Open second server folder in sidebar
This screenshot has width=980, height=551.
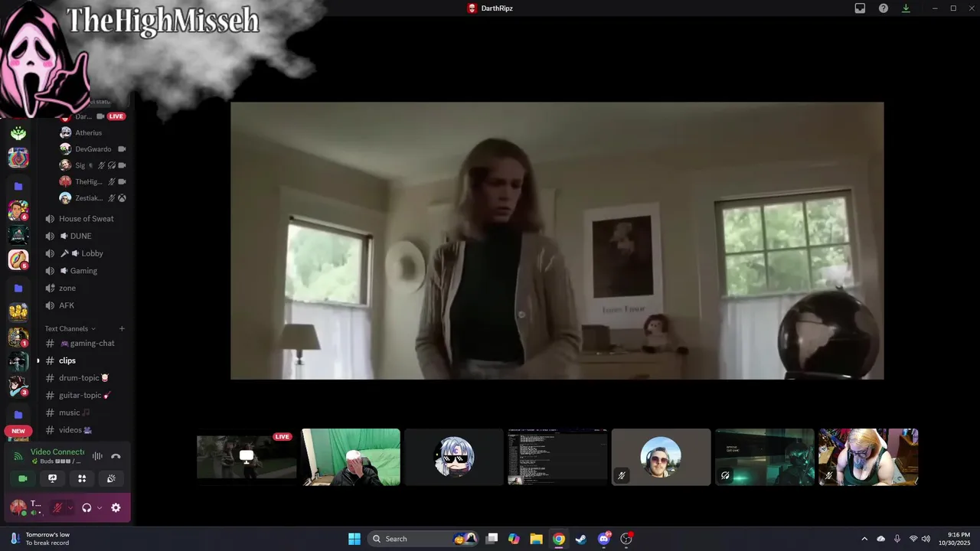tap(18, 288)
